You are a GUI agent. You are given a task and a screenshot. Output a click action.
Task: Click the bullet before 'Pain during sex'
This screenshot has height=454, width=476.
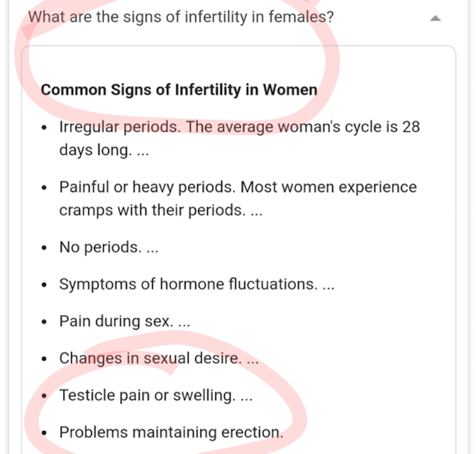tap(44, 322)
